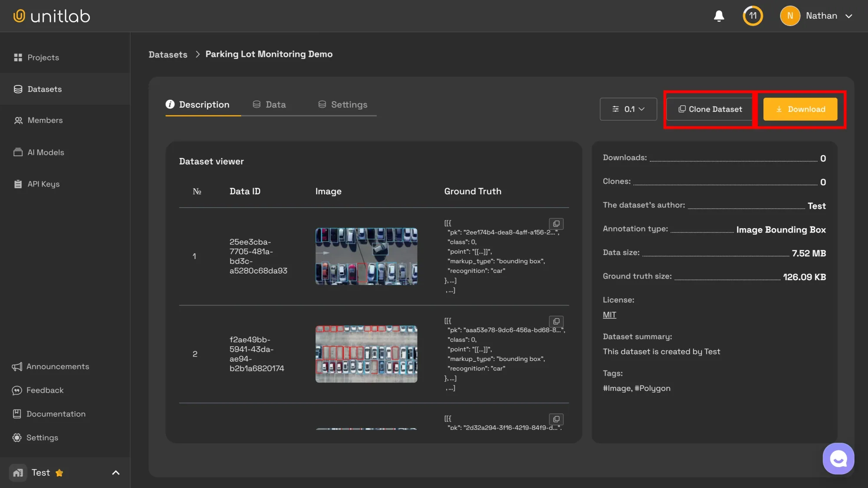Copy the second row's ground truth JSON
This screenshot has width=868, height=488.
point(556,322)
